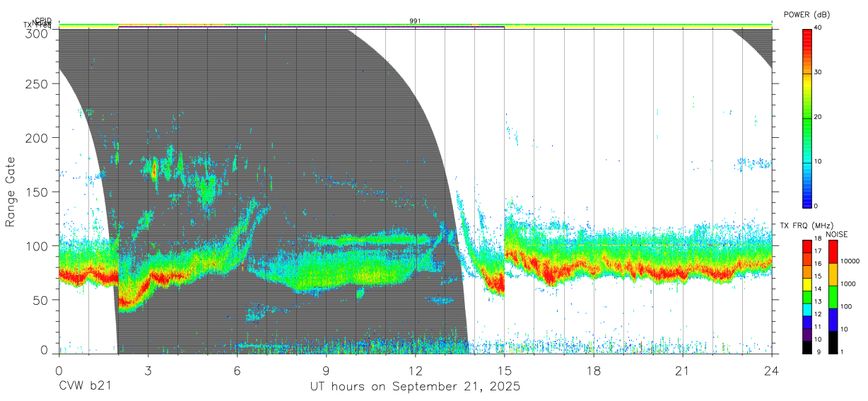Click the 9 hour tick label on time axis
The height and width of the screenshot is (401, 868).
coord(326,370)
